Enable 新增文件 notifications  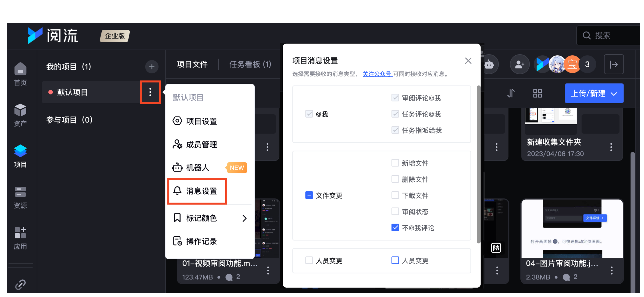click(395, 163)
